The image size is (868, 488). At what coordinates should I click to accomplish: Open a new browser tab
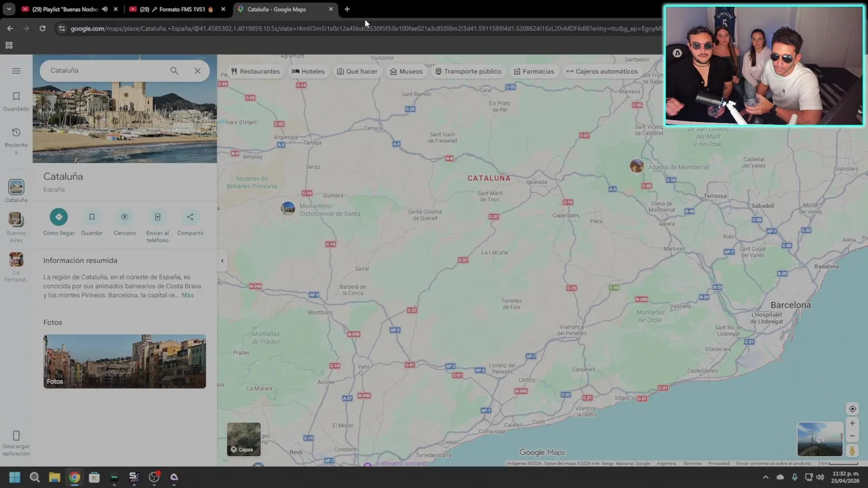click(347, 9)
